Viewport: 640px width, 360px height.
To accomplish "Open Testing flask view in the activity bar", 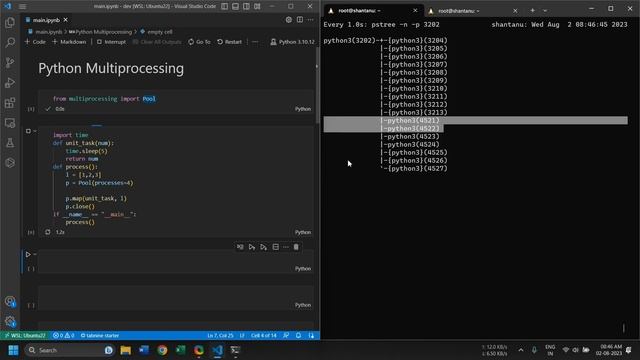I will pyautogui.click(x=10, y=142).
